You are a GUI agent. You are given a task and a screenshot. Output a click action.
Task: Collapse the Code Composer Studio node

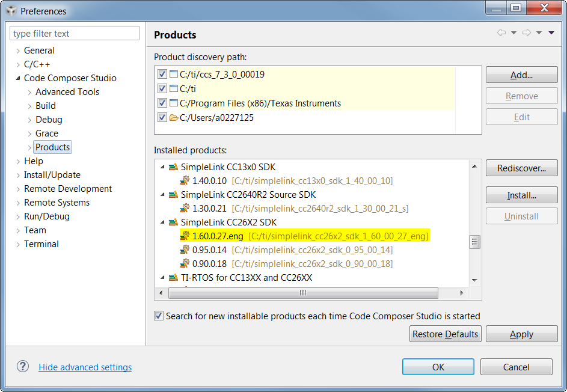18,78
